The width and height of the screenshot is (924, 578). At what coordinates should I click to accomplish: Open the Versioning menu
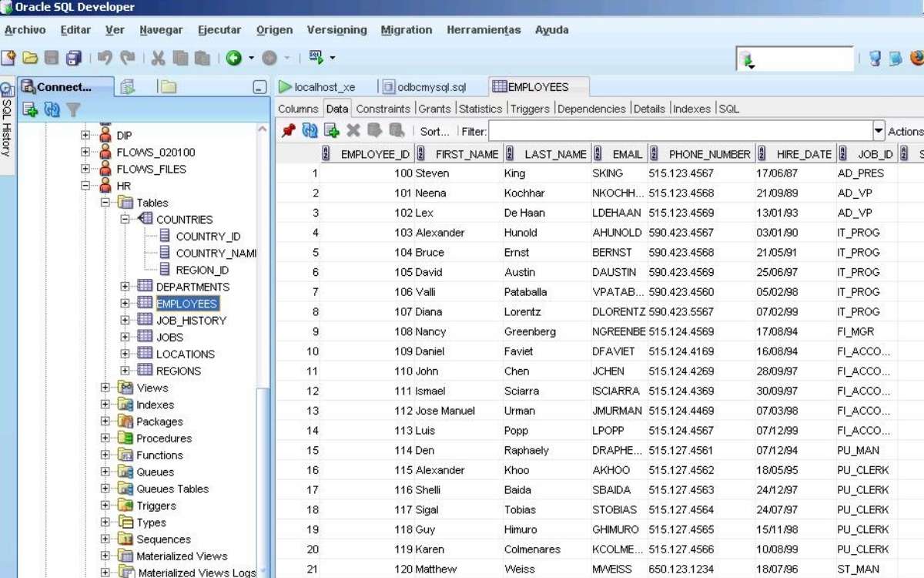pyautogui.click(x=336, y=29)
